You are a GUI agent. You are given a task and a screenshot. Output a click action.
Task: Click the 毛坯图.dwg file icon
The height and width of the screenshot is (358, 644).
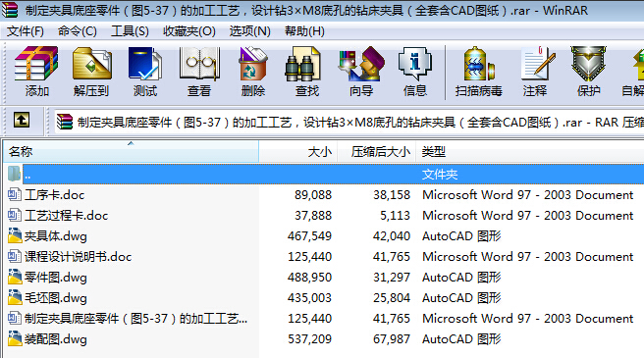15,297
